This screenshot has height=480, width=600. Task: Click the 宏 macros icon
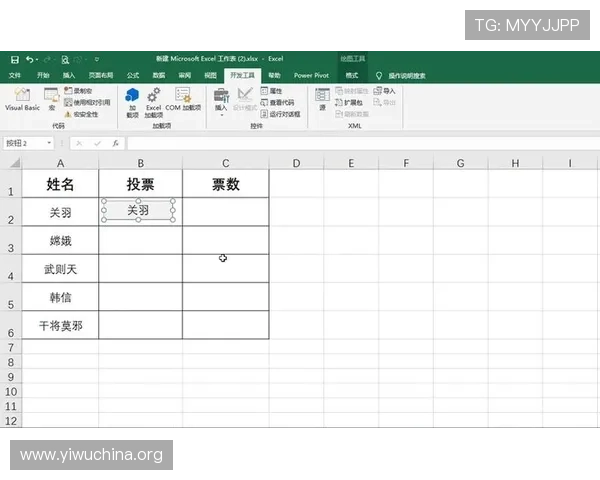[52, 100]
